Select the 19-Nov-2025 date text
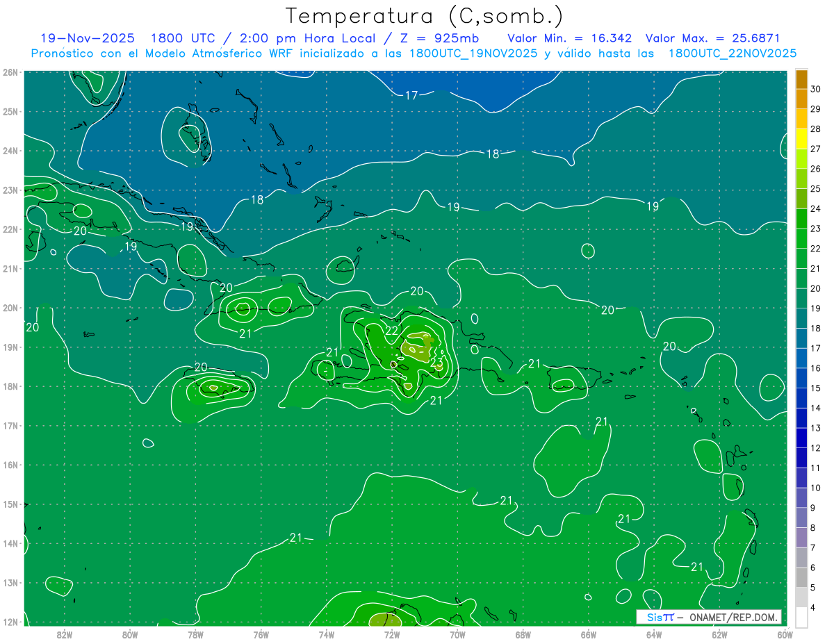This screenshot has width=834, height=644. click(88, 38)
